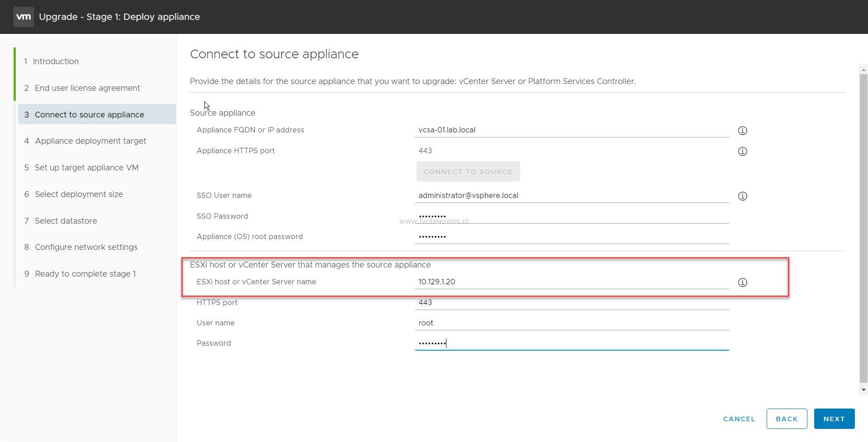Screen dimensions: 868x442
Task: Select step 3 Connect to source appliance
Action: tap(97, 114)
